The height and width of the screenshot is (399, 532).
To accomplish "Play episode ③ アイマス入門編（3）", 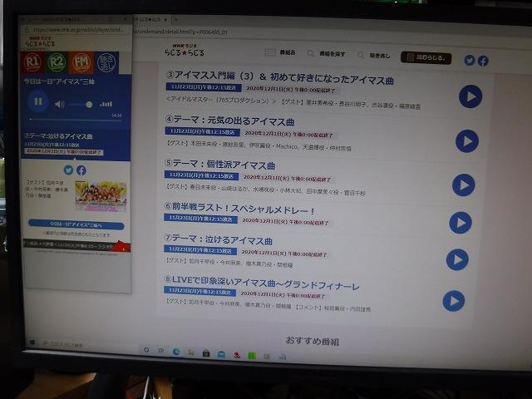I will pyautogui.click(x=470, y=96).
